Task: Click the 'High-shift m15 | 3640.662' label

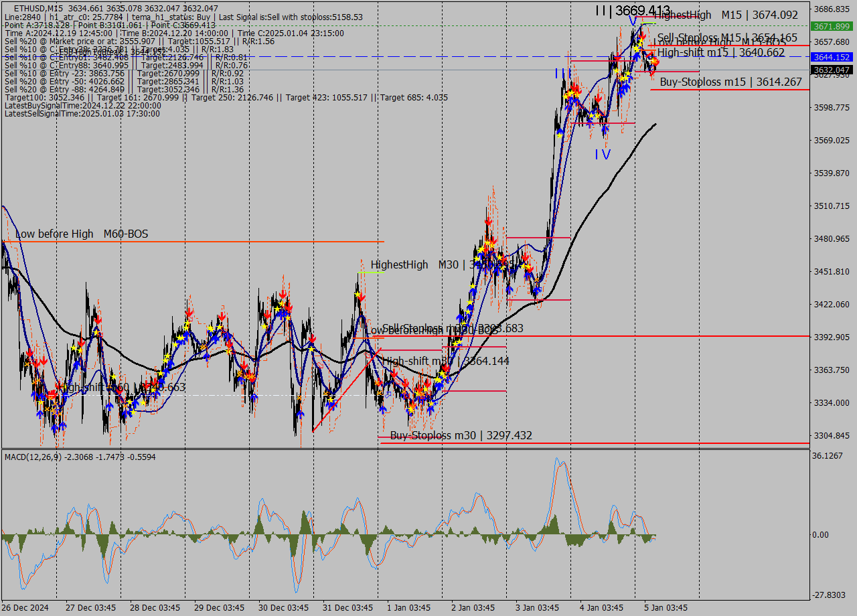Action: coord(721,52)
